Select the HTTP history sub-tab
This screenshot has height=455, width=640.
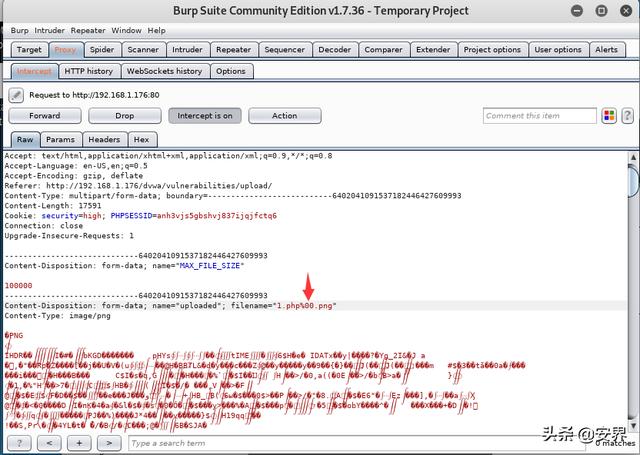(x=89, y=71)
